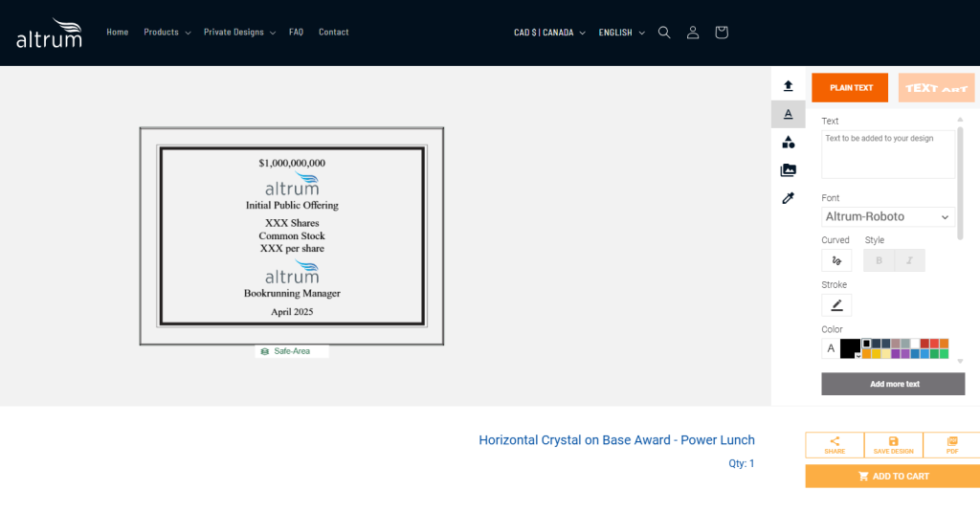The image size is (980, 513).
Task: Click Add more text button
Action: click(893, 384)
